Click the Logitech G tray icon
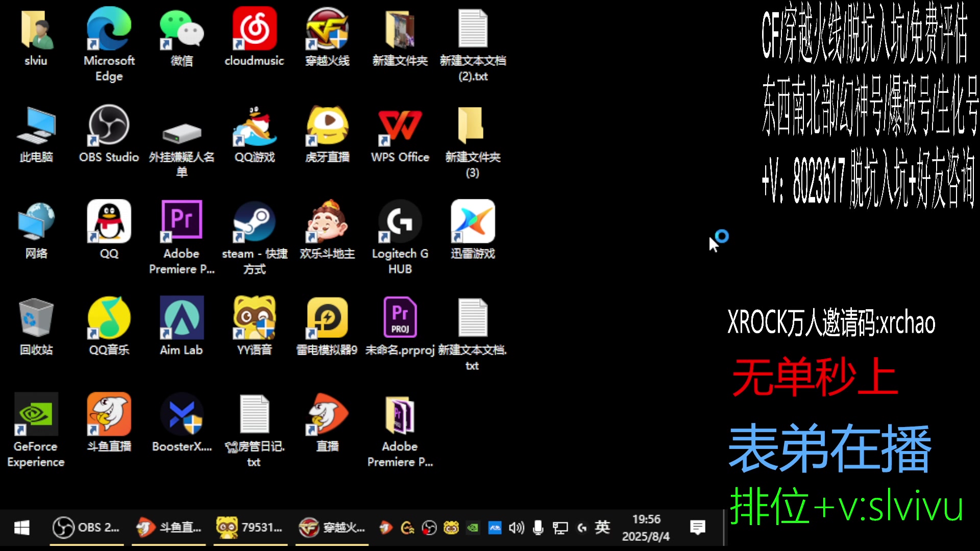 click(581, 528)
